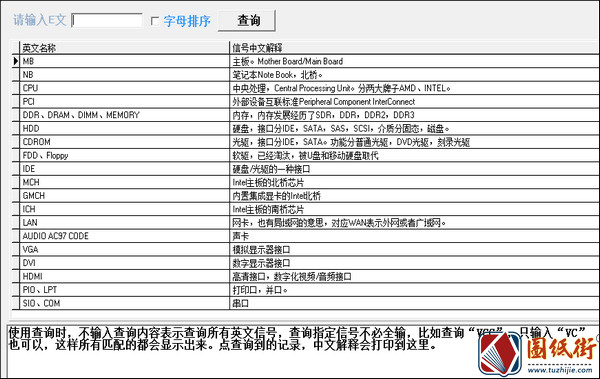Select the AUDIO AC97 CODE cell
The image size is (600, 379).
124,236
